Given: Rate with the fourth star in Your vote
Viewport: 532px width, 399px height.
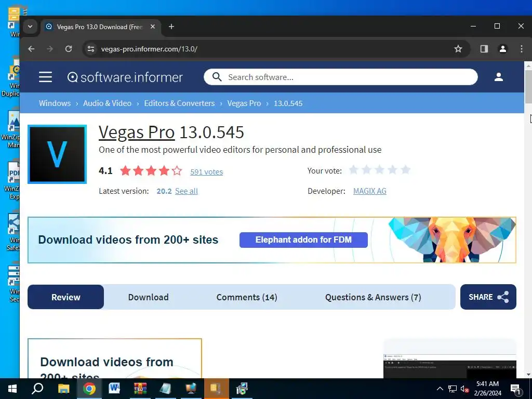Looking at the screenshot, I should pos(392,169).
